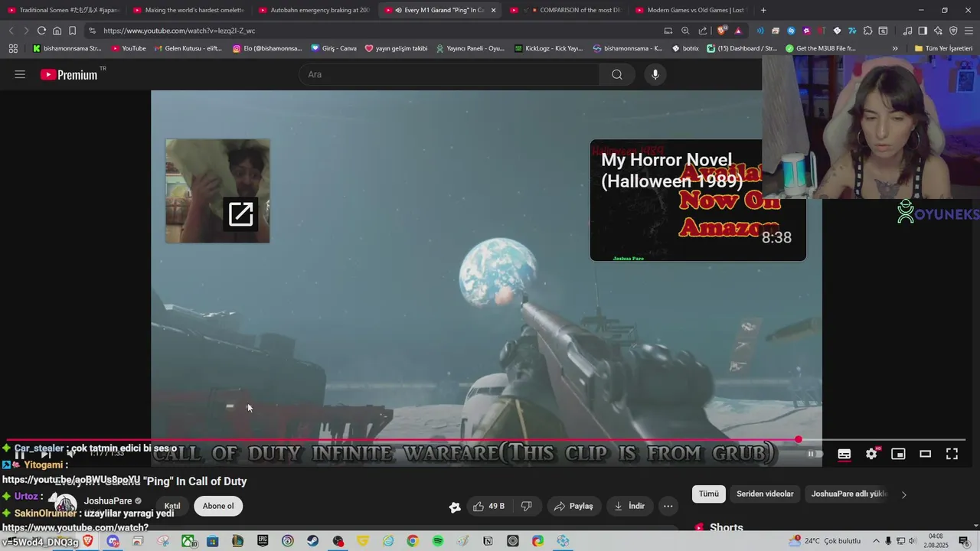Switch to 'Making the world's hardest omelette' tab
The height and width of the screenshot is (551, 980).
188,10
